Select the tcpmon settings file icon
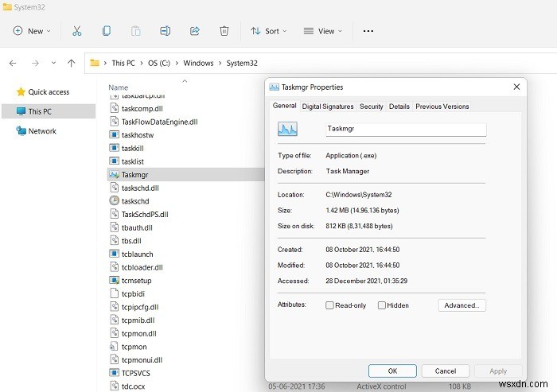The width and height of the screenshot is (557, 392). 114,347
